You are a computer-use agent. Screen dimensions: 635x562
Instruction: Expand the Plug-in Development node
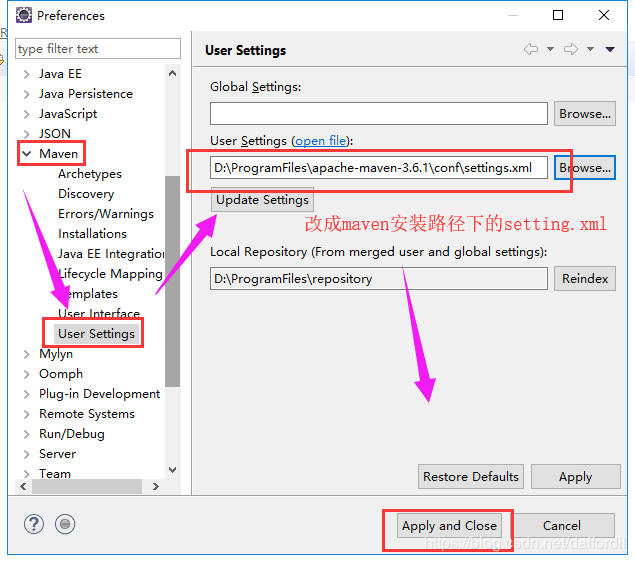click(27, 394)
